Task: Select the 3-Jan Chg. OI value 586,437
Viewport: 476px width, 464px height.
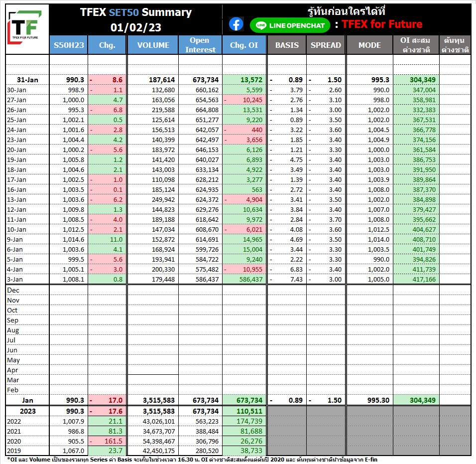Action: pyautogui.click(x=251, y=280)
